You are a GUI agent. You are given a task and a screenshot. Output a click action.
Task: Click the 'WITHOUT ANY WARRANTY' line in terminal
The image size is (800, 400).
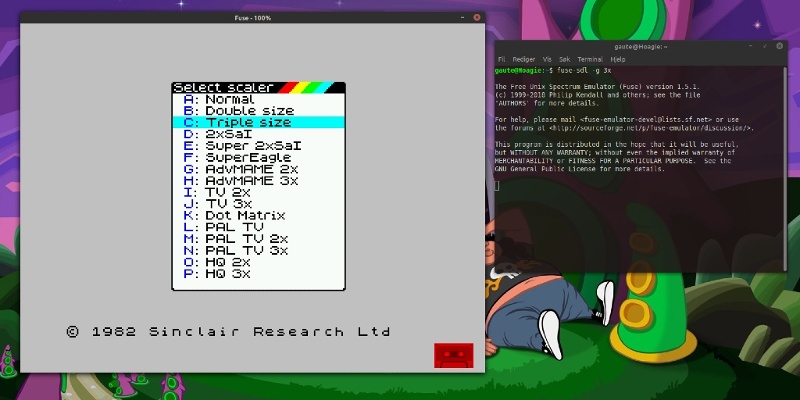click(615, 153)
